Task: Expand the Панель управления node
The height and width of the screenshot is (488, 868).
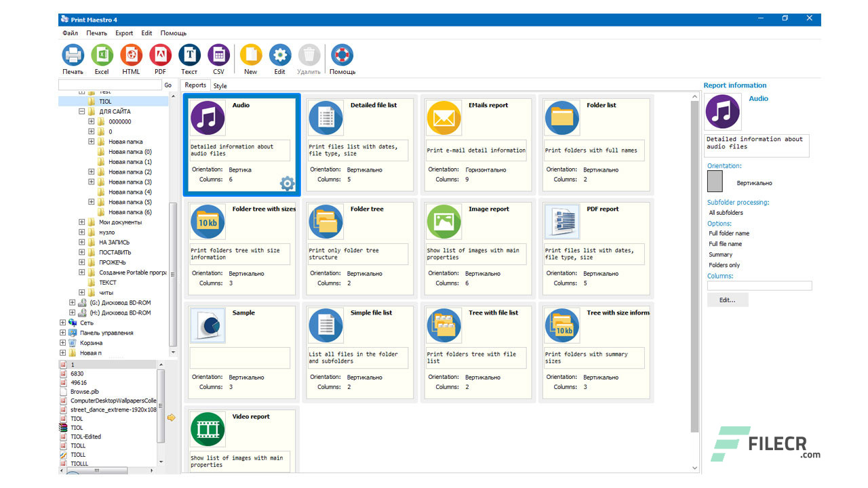Action: (63, 333)
